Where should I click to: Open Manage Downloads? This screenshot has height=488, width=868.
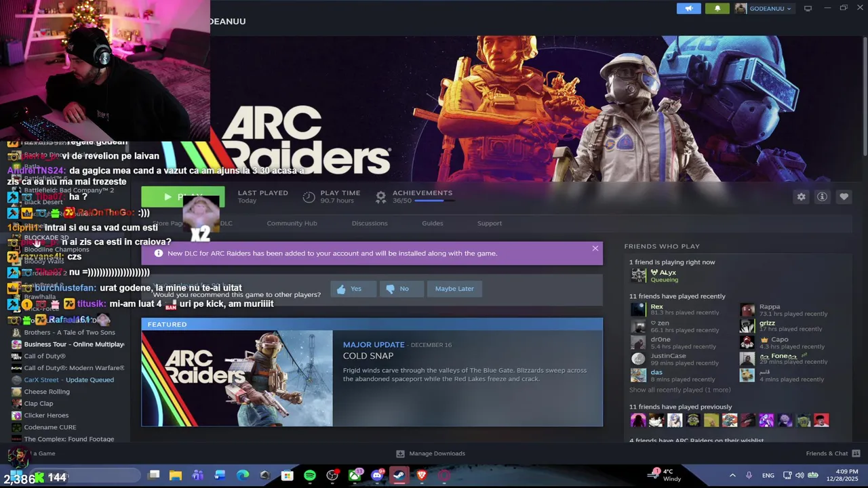click(x=431, y=453)
